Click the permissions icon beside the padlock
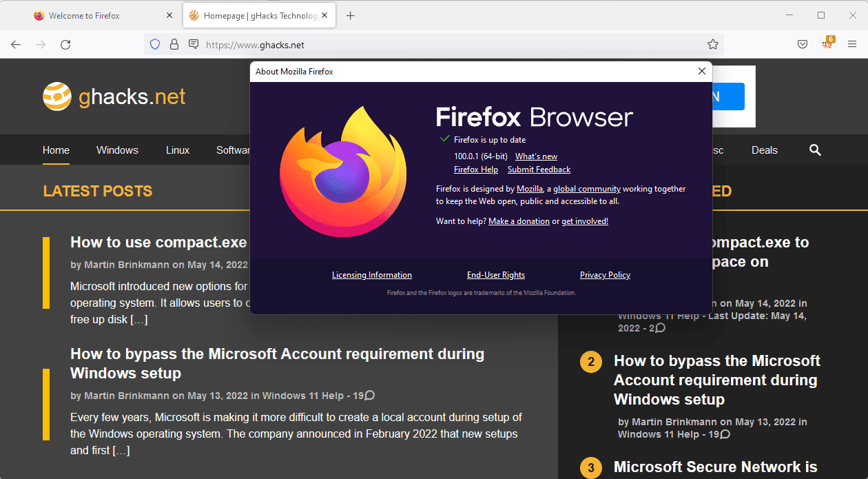Image resolution: width=868 pixels, height=479 pixels. click(x=194, y=45)
